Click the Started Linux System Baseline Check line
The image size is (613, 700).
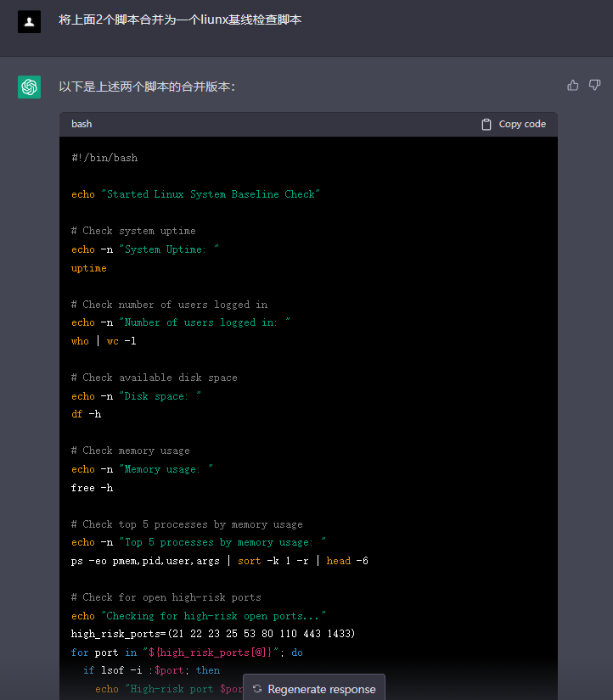[x=195, y=194]
